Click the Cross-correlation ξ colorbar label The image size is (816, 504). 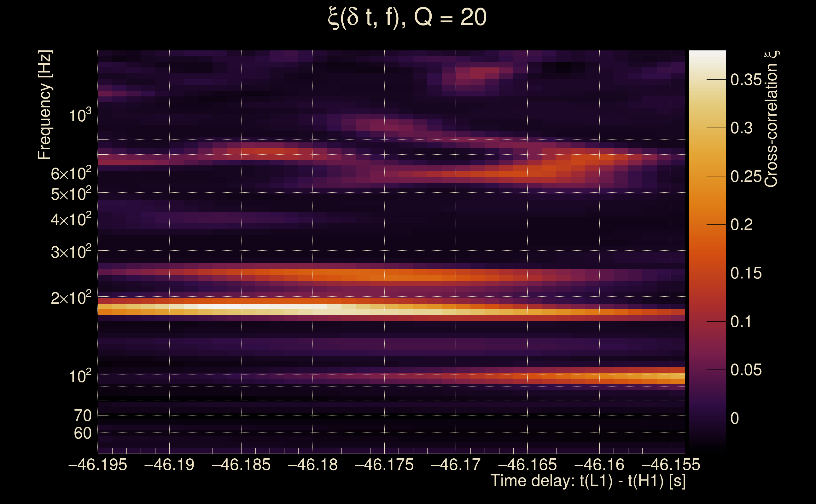click(771, 119)
